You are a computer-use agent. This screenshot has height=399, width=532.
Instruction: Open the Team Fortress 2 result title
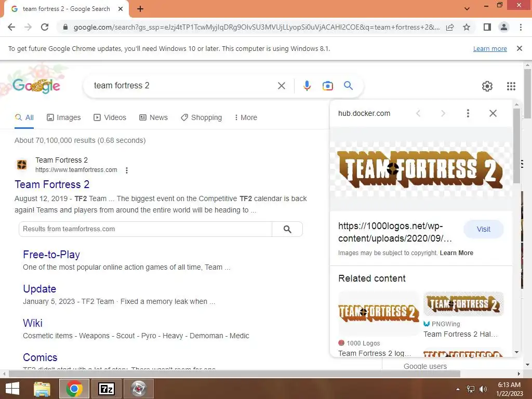point(52,184)
